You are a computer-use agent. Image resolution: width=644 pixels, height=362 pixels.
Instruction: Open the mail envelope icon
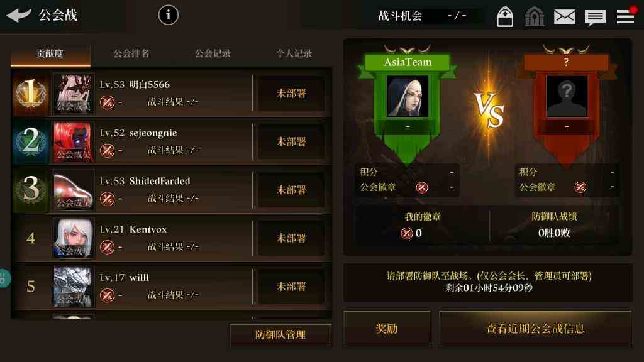tap(564, 17)
